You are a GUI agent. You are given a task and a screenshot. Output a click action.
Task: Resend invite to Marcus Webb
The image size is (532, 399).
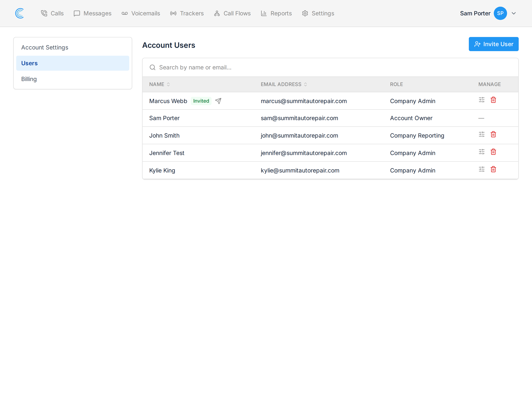pos(218,101)
